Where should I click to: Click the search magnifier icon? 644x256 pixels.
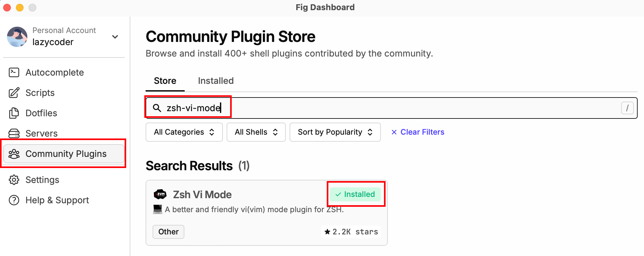tap(157, 108)
